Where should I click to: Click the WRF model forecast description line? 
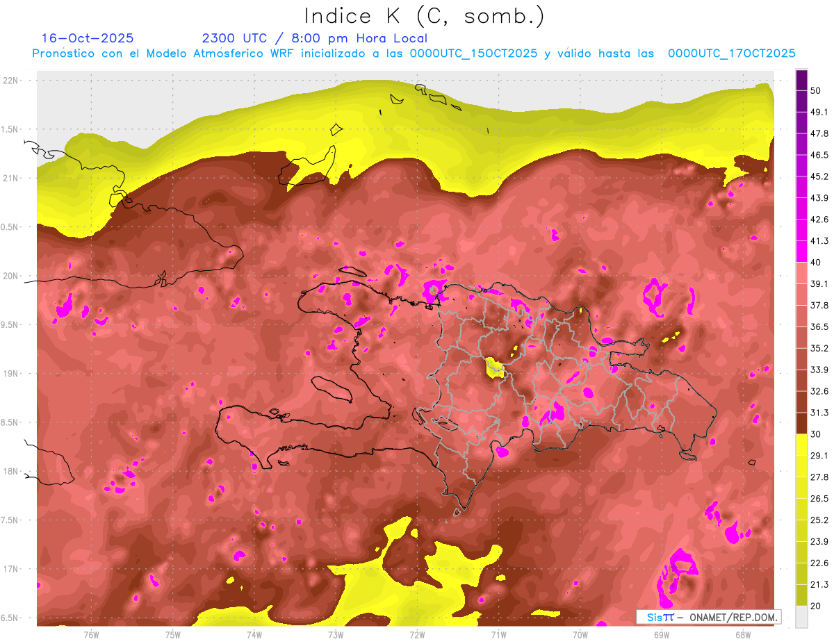tap(414, 53)
